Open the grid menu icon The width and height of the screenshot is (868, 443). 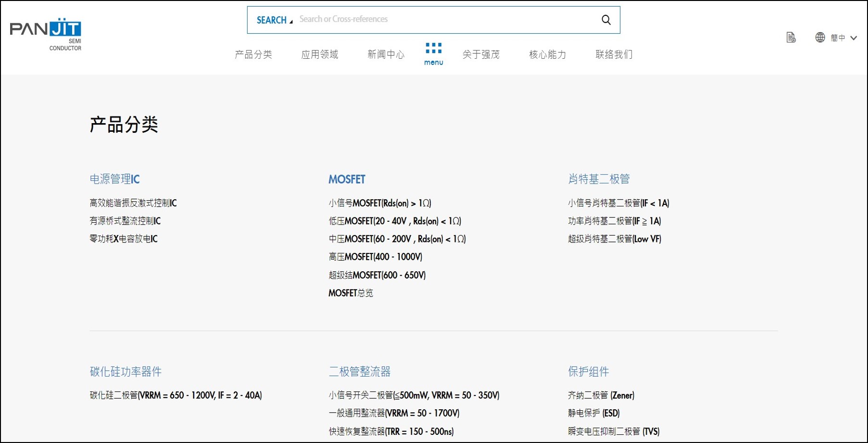433,53
